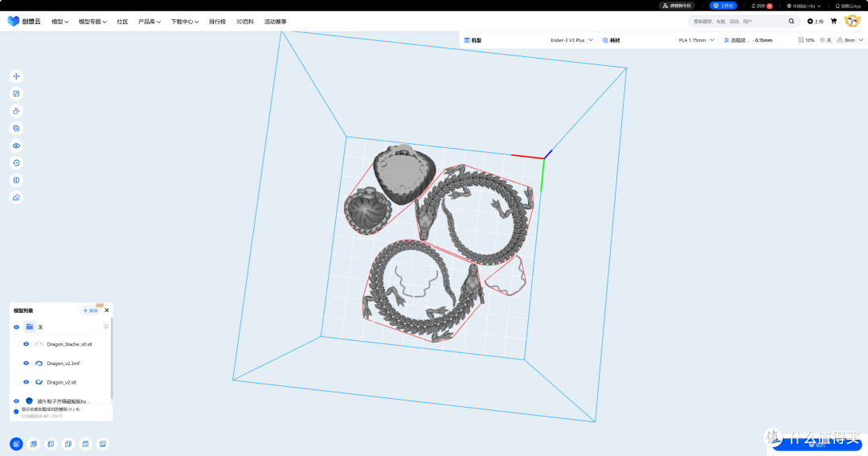Click the 添加 add model button
The height and width of the screenshot is (456, 868).
tap(91, 310)
